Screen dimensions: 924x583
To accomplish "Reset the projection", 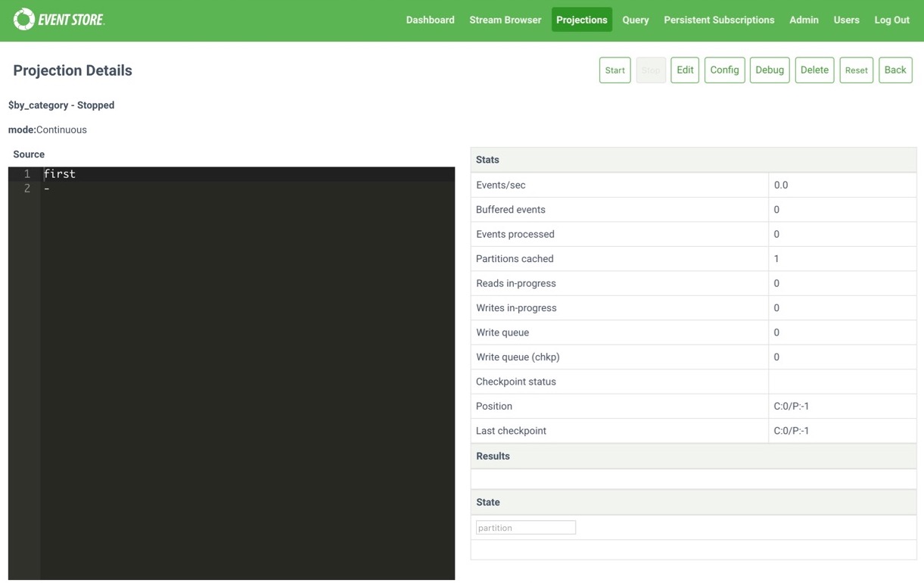I will pos(856,70).
